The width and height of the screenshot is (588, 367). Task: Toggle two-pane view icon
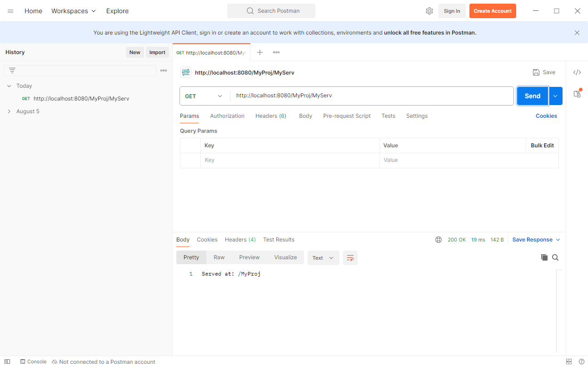569,362
